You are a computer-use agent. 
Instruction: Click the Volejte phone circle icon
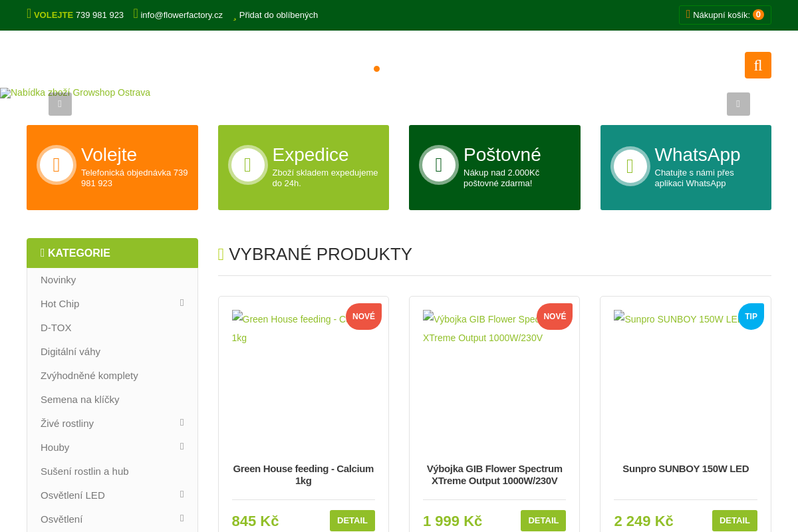click(57, 165)
